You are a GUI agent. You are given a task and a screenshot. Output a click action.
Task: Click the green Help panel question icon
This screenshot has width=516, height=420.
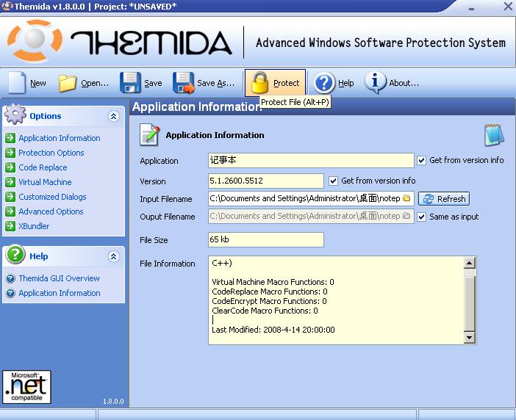(x=15, y=254)
